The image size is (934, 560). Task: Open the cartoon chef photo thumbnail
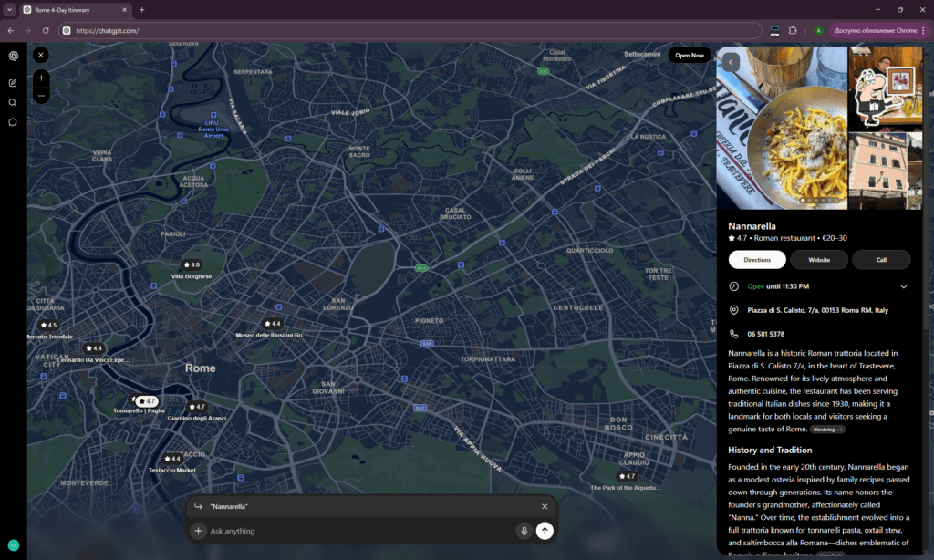pyautogui.click(x=885, y=88)
